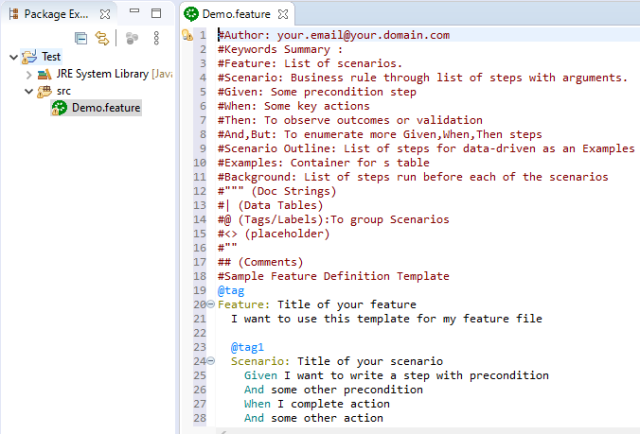Click the Test project folder icon
Image resolution: width=640 pixels, height=434 pixels.
click(x=29, y=57)
